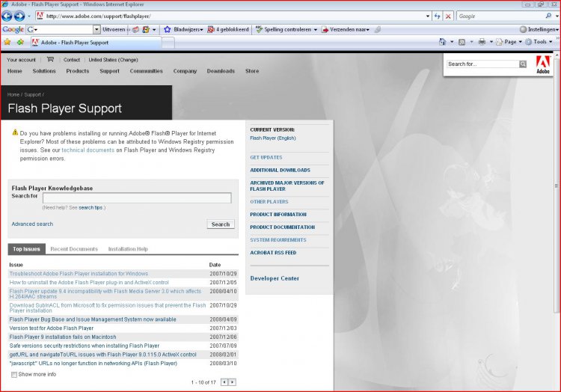Open the blank new tab button
The width and height of the screenshot is (561, 392).
[x=168, y=43]
